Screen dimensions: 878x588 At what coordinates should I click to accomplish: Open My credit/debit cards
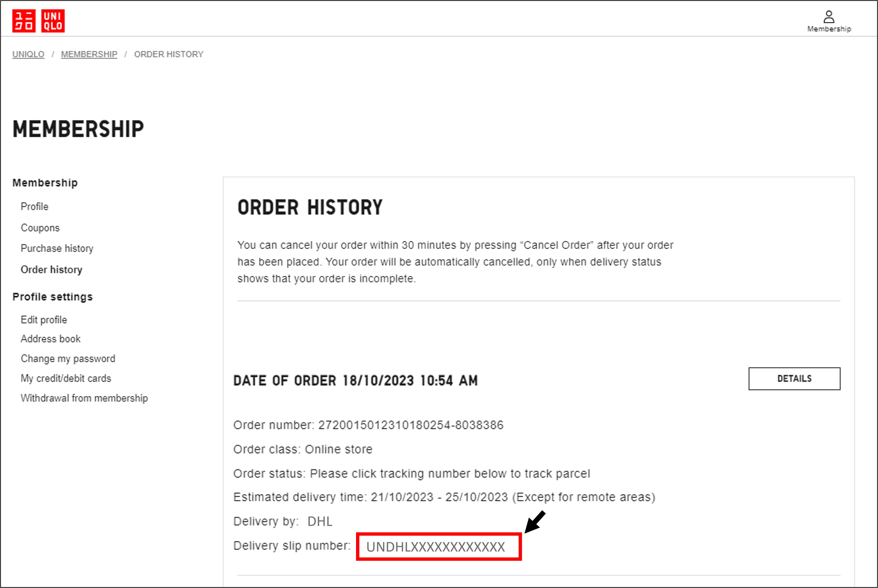point(66,378)
